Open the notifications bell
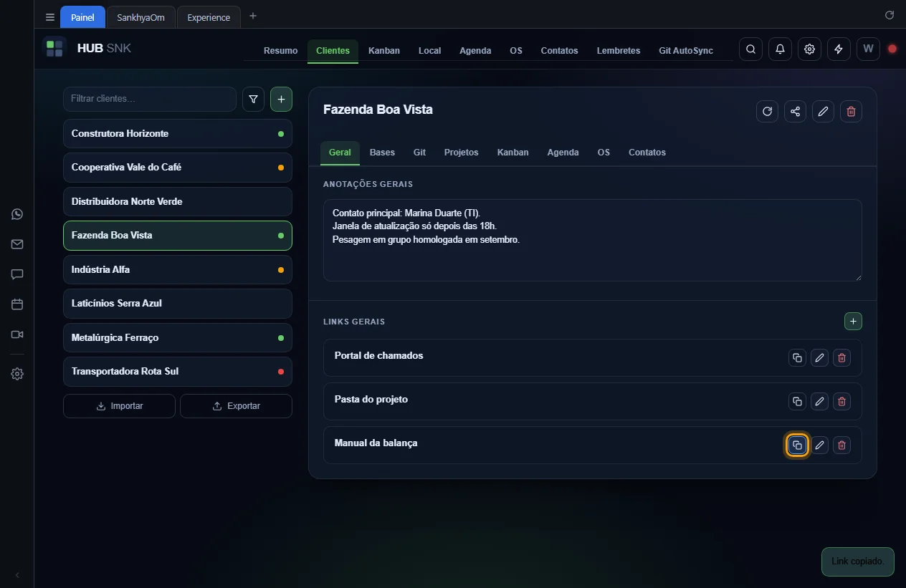906x588 pixels. coord(780,49)
